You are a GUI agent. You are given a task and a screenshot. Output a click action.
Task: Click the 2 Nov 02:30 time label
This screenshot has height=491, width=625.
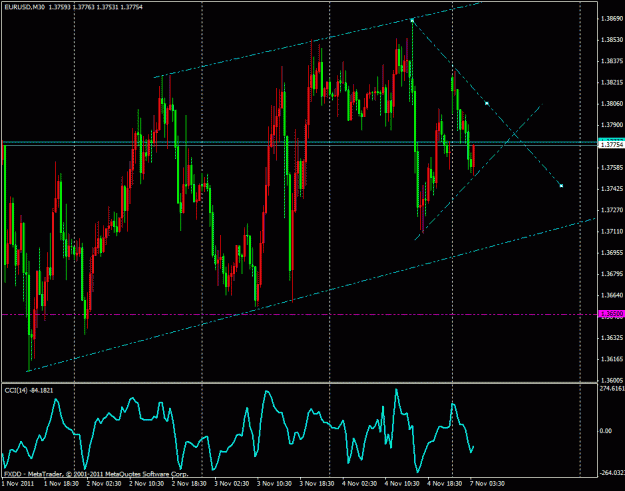pyautogui.click(x=104, y=484)
